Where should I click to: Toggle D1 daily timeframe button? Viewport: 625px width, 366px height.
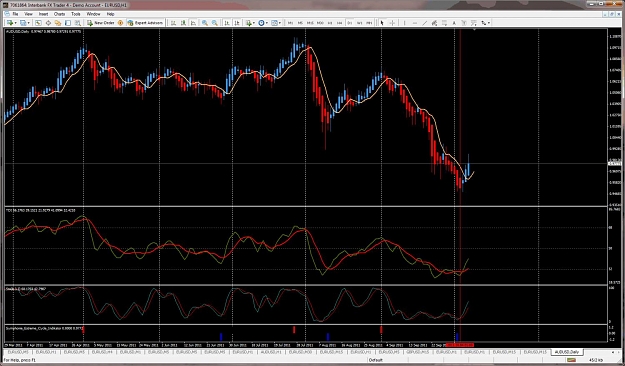pyautogui.click(x=350, y=23)
